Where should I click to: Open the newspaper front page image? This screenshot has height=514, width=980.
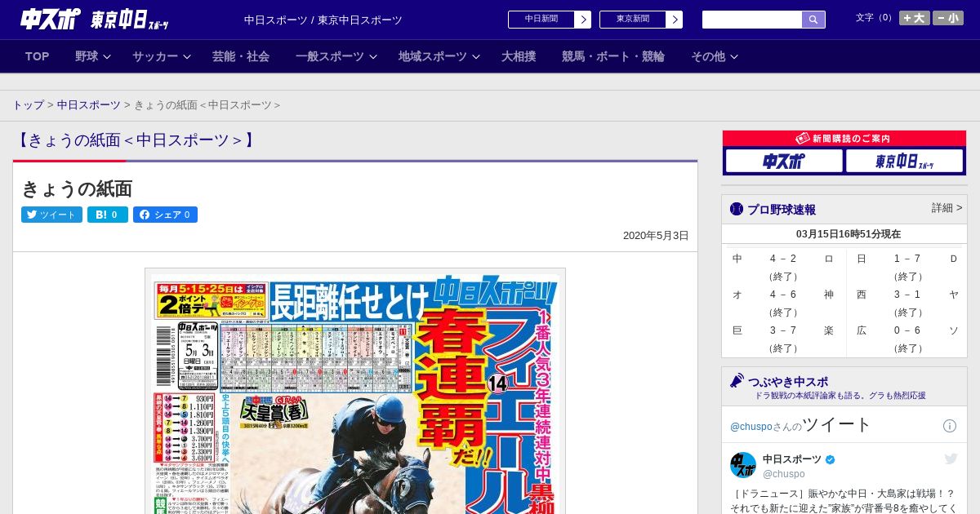pos(355,392)
